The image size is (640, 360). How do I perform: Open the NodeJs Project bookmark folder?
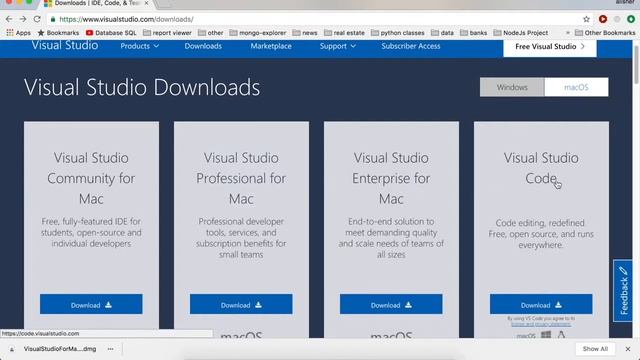pyautogui.click(x=521, y=33)
